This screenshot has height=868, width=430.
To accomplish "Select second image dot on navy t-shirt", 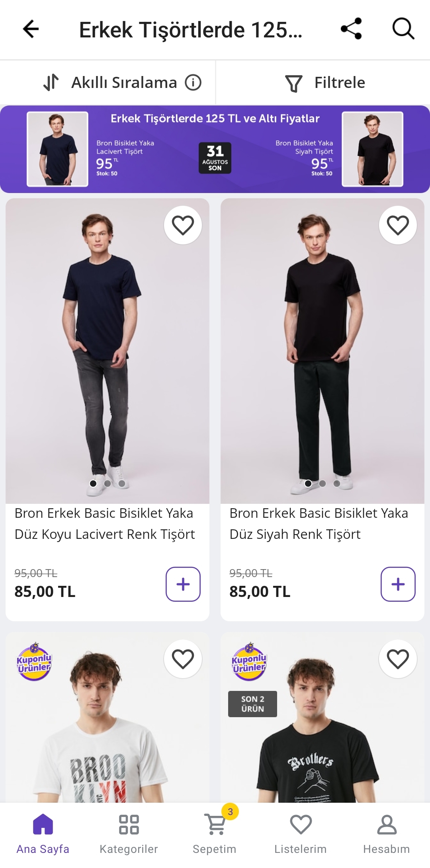I will point(107,484).
